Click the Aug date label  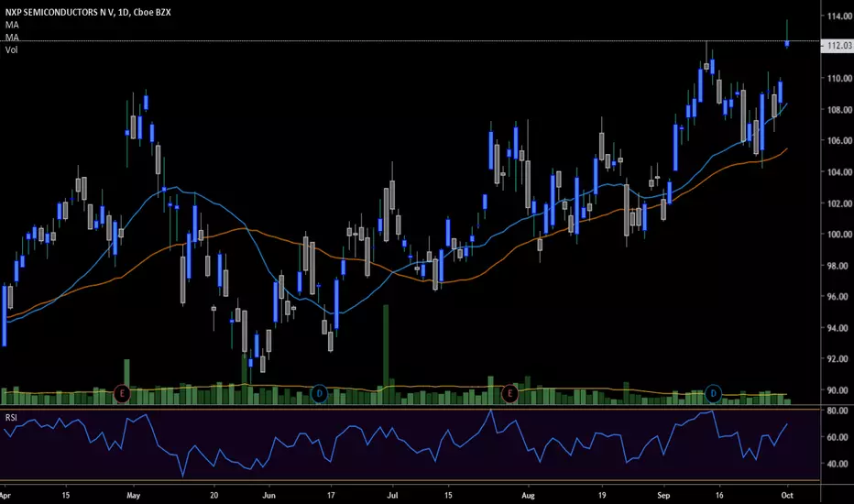[x=528, y=496]
